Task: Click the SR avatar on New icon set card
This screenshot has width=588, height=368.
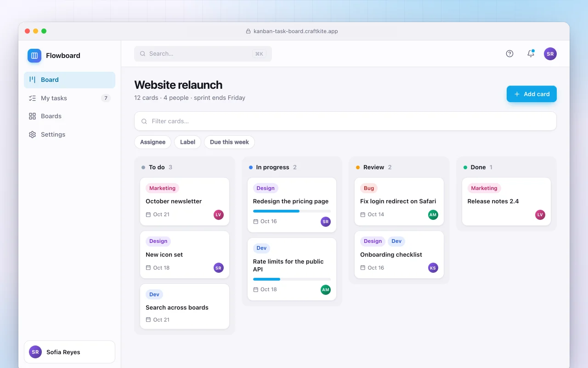Action: point(219,268)
